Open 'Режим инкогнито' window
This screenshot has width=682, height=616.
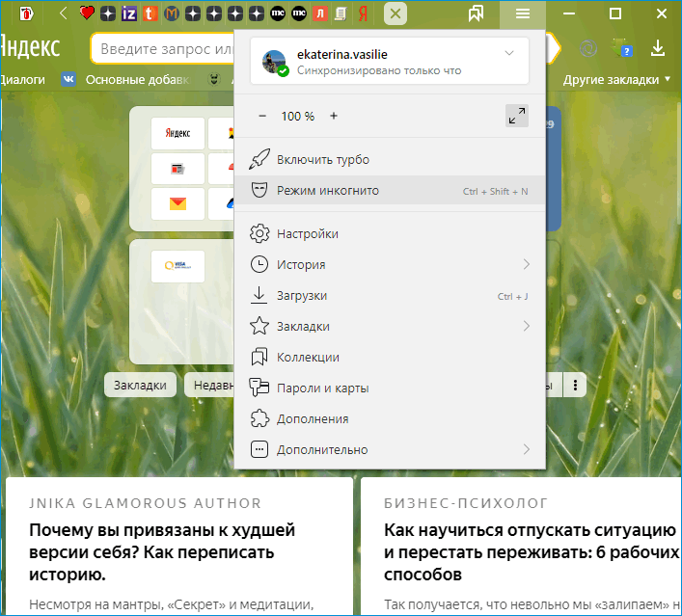[x=390, y=191]
